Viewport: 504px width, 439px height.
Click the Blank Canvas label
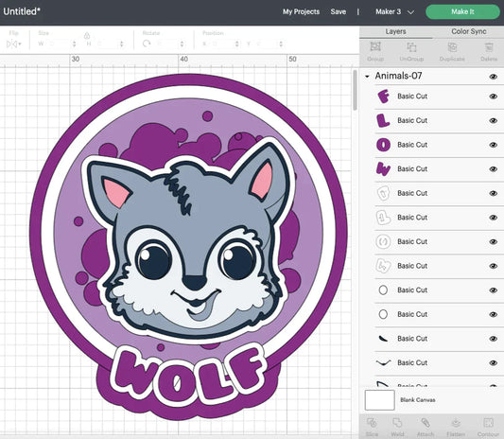[x=418, y=400]
